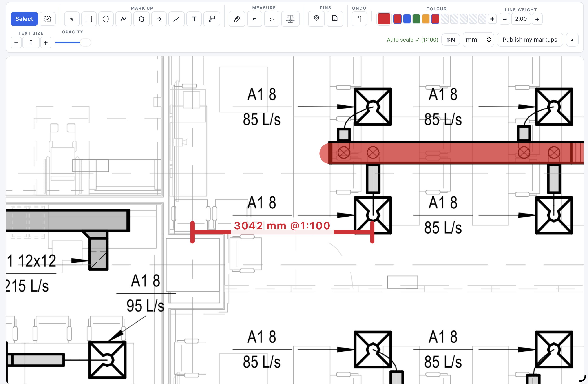Choose the marquee multi-select tool

tap(48, 19)
